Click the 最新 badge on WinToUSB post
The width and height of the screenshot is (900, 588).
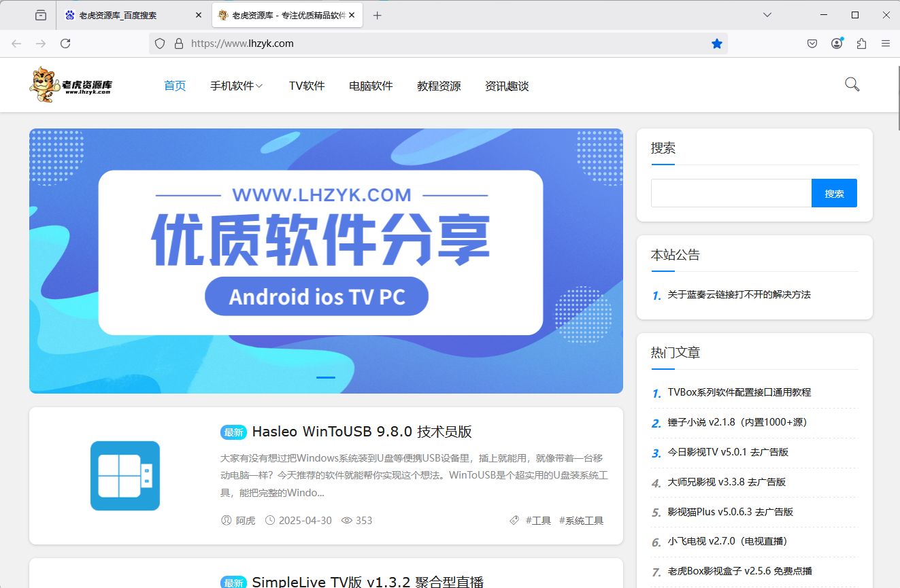(233, 432)
